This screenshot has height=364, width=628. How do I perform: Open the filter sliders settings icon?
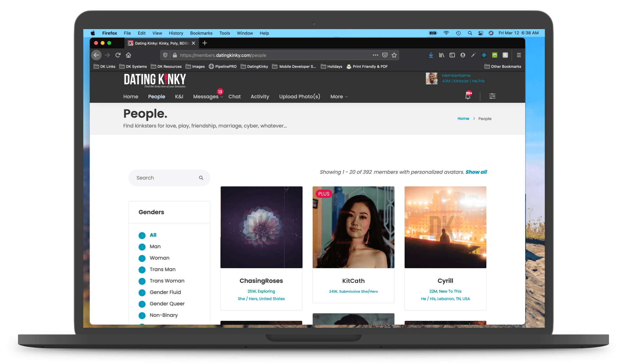click(x=492, y=96)
